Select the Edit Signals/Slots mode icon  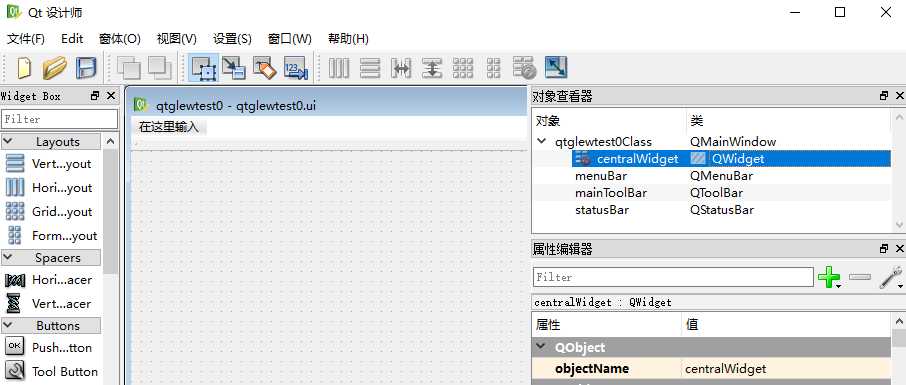coord(234,68)
